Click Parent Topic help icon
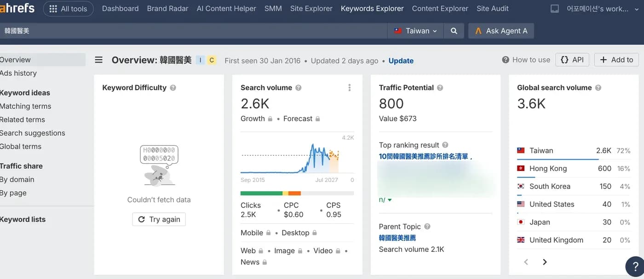The image size is (644, 279). click(x=427, y=227)
